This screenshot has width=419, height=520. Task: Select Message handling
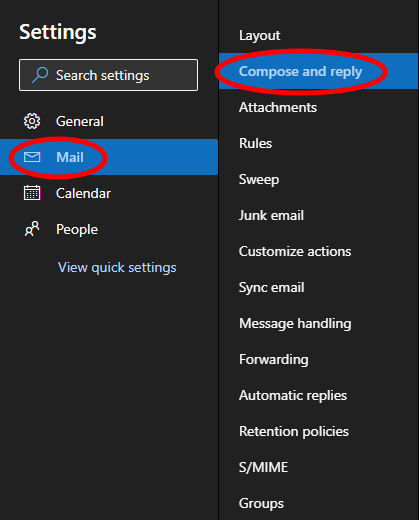(318, 323)
